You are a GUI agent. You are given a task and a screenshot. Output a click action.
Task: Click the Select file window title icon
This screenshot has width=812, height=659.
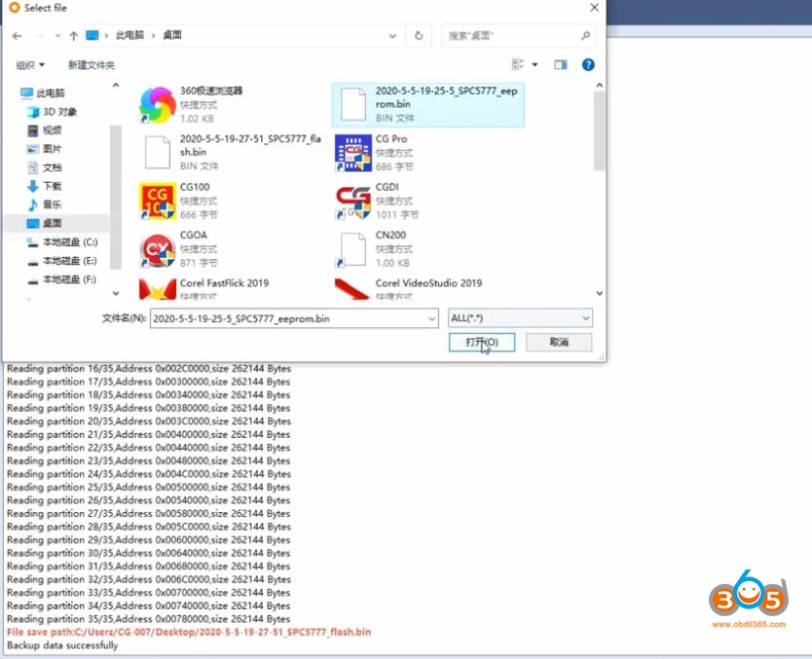(15, 8)
